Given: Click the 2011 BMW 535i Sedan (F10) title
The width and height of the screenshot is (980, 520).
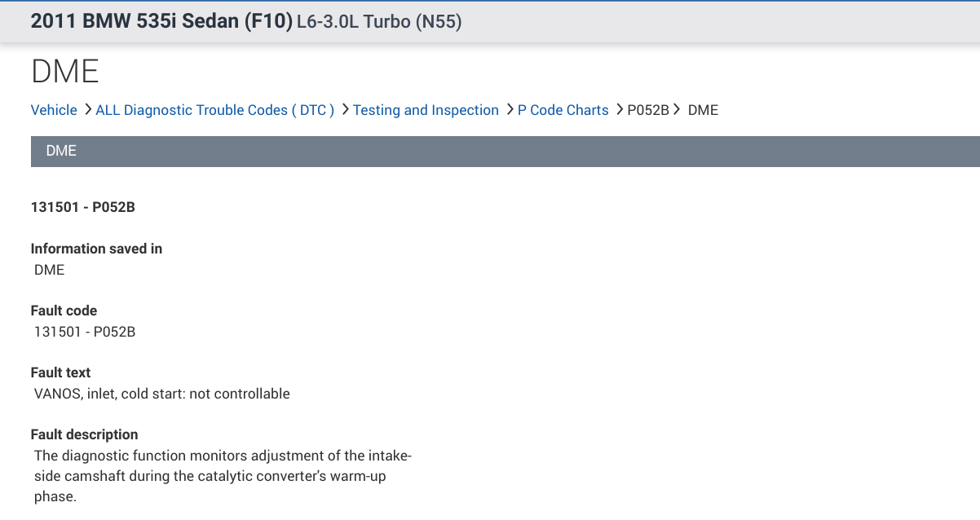Looking at the screenshot, I should [x=161, y=22].
